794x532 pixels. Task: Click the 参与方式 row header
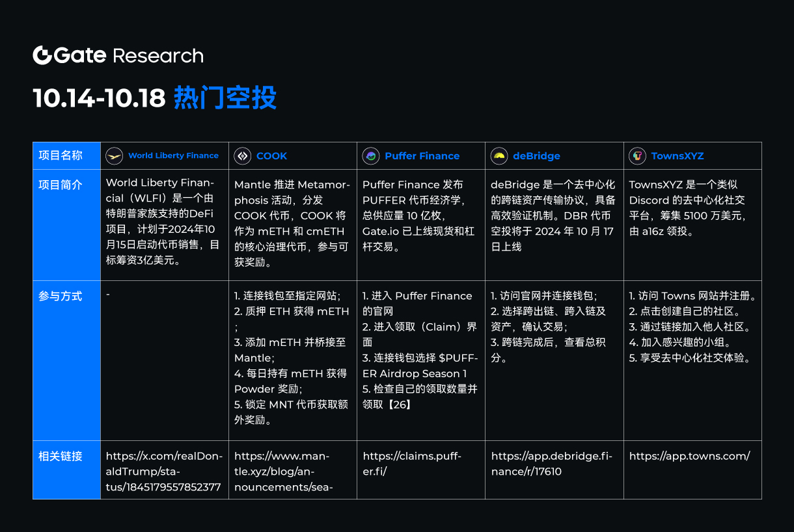(61, 296)
